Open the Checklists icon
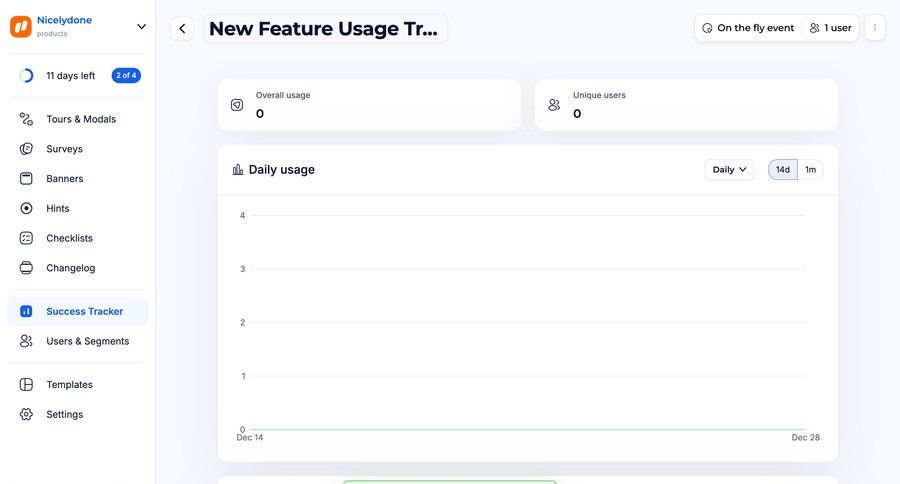This screenshot has height=484, width=900. tap(26, 238)
